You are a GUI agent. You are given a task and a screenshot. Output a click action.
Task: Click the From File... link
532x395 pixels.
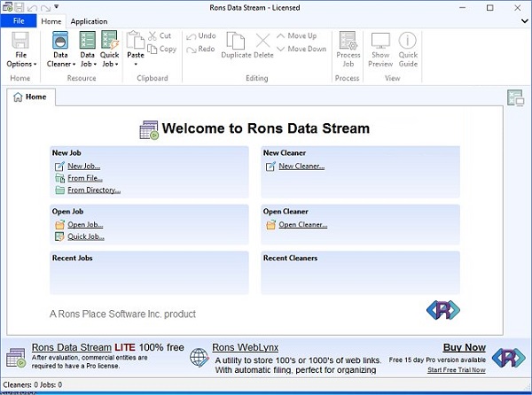click(85, 178)
